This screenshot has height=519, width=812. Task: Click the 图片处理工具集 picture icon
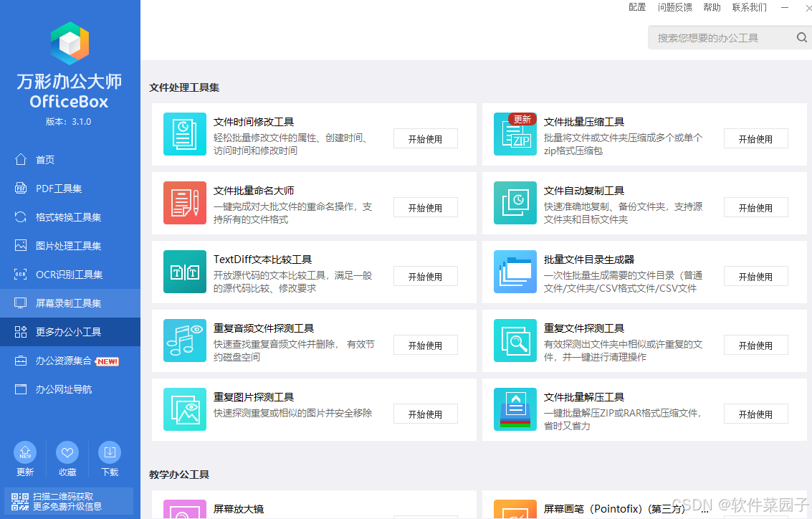click(x=21, y=245)
